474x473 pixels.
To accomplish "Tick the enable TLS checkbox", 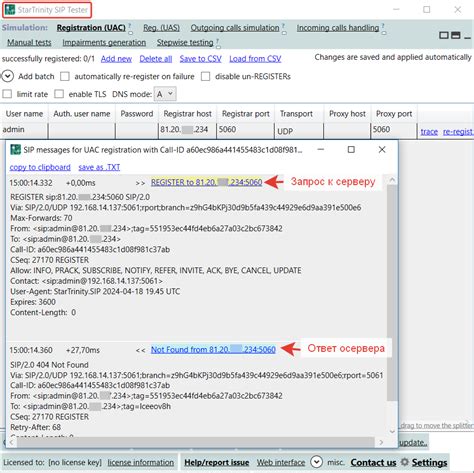I will (59, 94).
